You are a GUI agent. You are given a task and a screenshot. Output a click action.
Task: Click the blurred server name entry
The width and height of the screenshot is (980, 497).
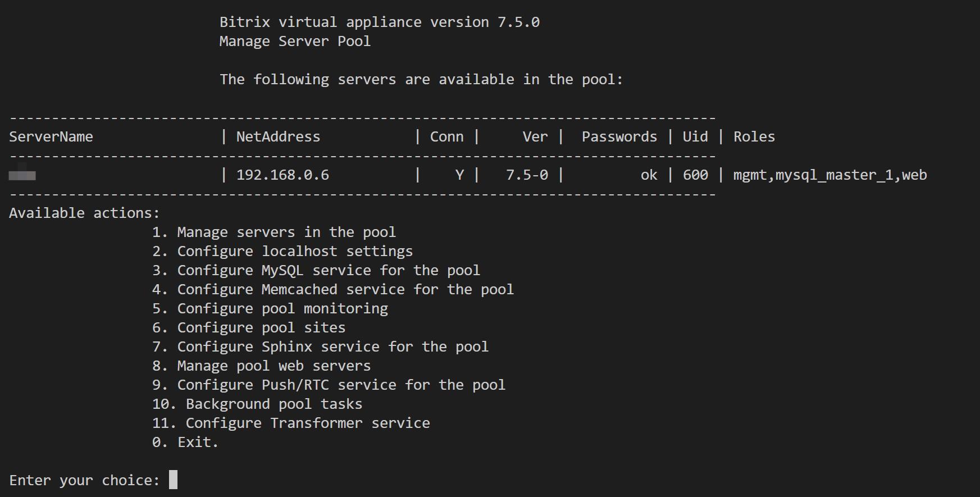point(22,176)
